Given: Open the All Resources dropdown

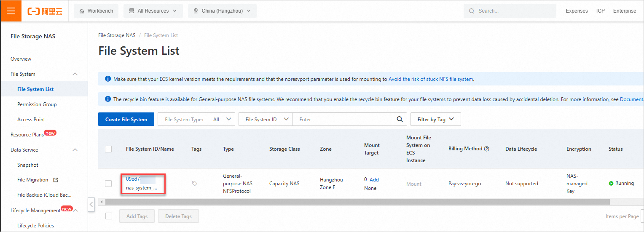Looking at the screenshot, I should tap(153, 11).
